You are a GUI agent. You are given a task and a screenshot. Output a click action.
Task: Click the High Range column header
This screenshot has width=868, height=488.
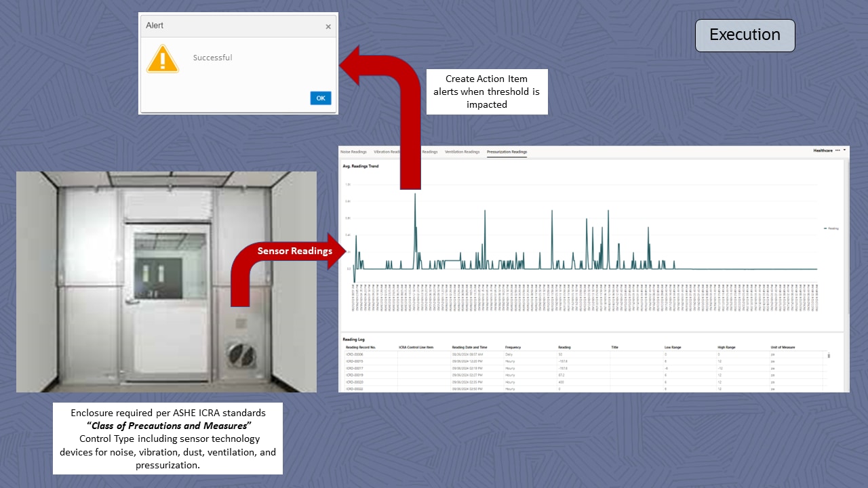727,347
